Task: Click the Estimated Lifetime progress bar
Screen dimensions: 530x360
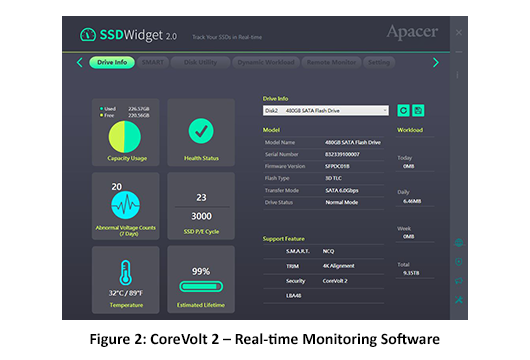Action: tap(201, 287)
